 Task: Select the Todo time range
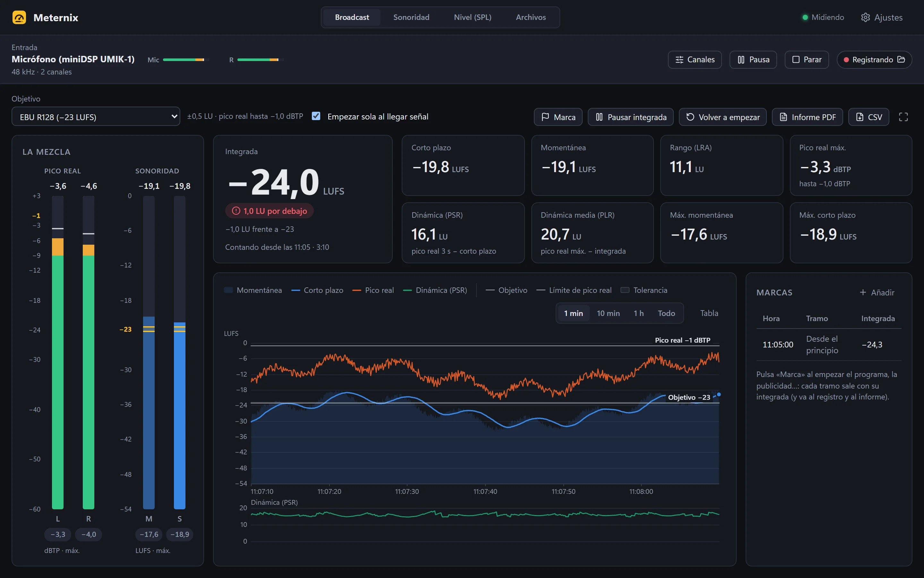pyautogui.click(x=666, y=313)
